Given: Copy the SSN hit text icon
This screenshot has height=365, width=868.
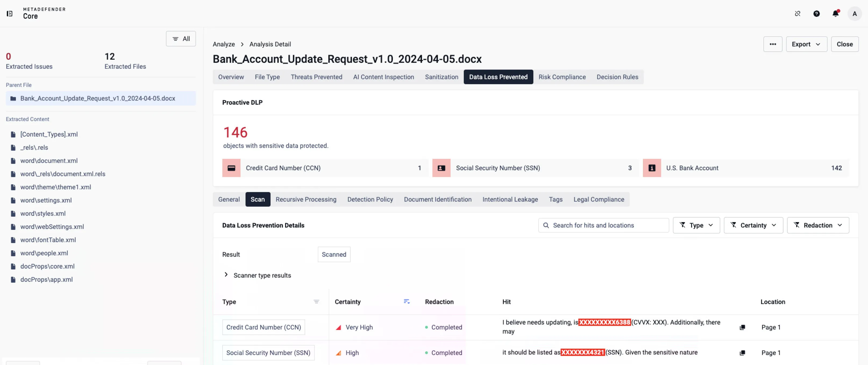Looking at the screenshot, I should (742, 353).
